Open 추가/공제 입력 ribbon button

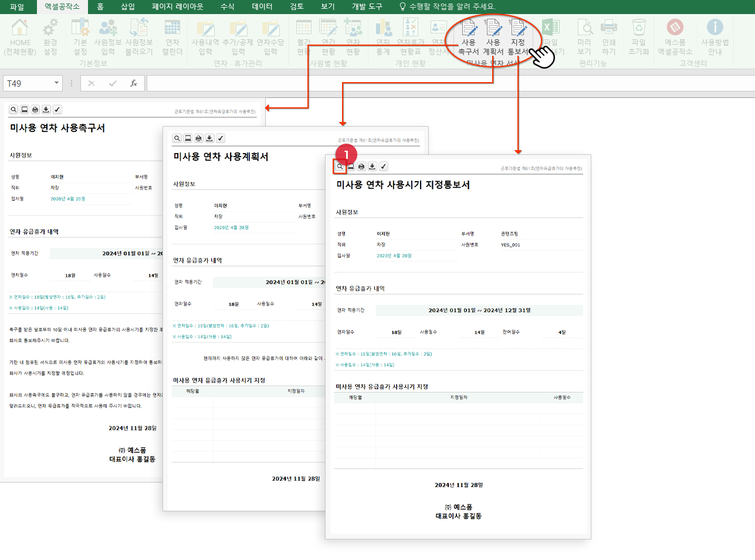pyautogui.click(x=238, y=37)
